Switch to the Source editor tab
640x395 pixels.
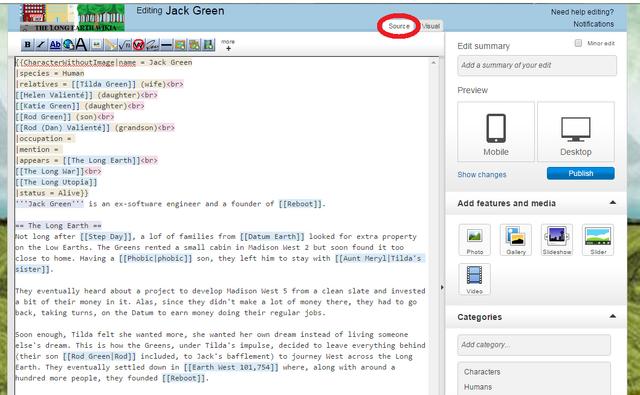coord(399,26)
